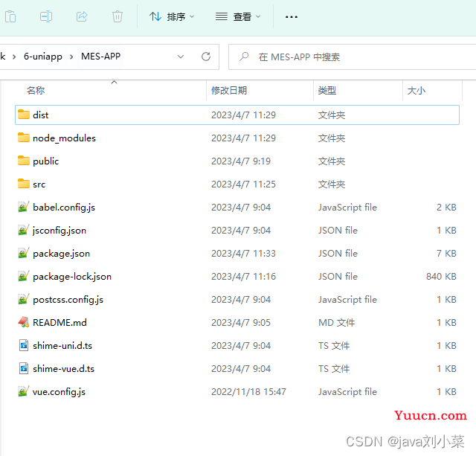Click the 在 MES-APP 中搜索 search field
The width and height of the screenshot is (476, 456).
[352, 57]
